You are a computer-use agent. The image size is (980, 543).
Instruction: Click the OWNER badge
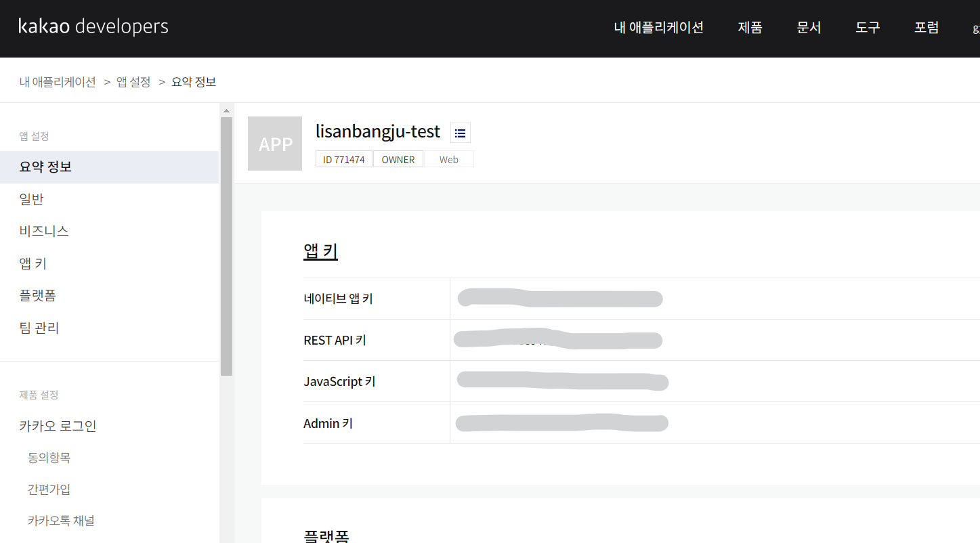398,160
